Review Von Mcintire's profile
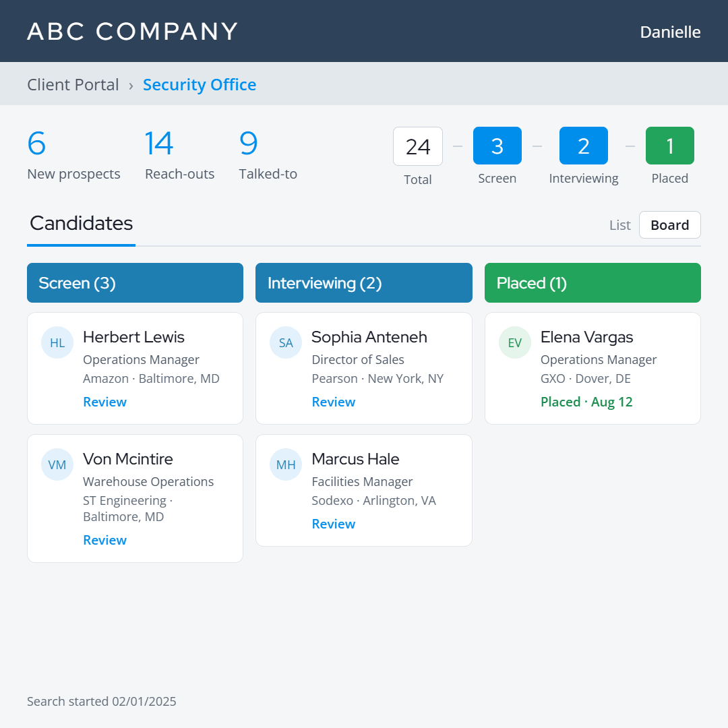The image size is (728, 728). (x=105, y=541)
